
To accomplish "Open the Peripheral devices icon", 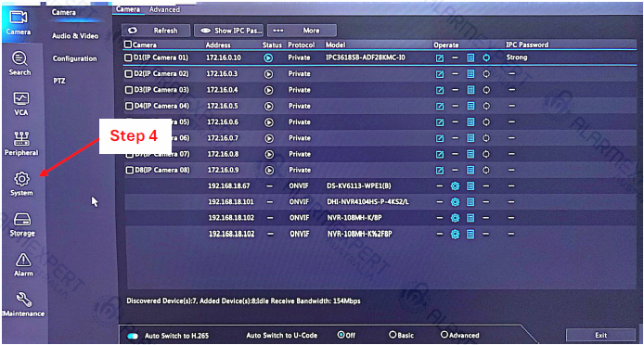I will click(21, 139).
